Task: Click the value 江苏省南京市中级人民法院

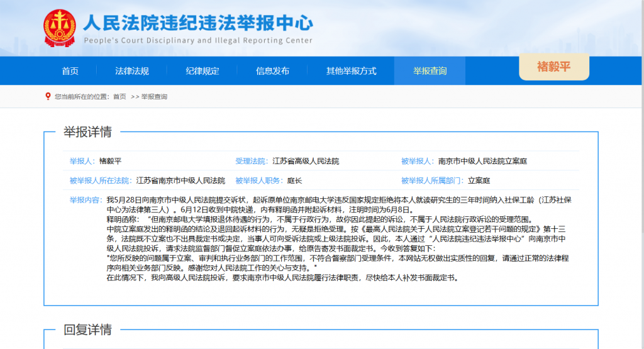Action: coord(180,180)
